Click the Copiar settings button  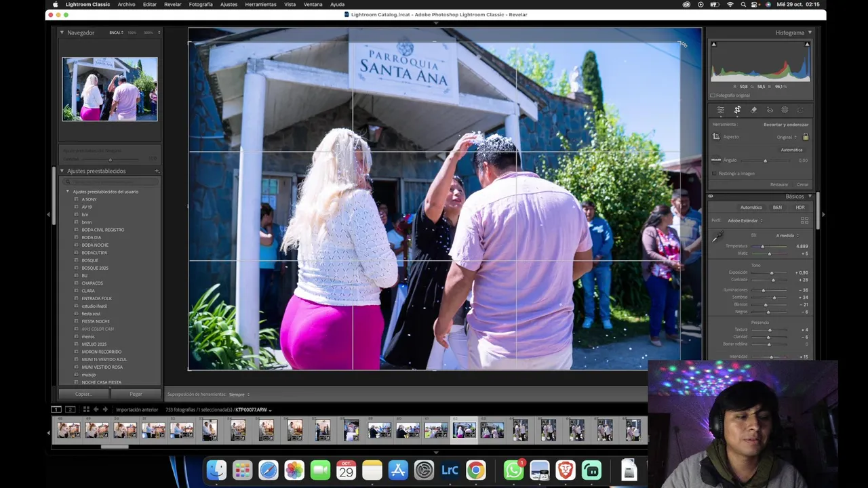[x=83, y=394]
